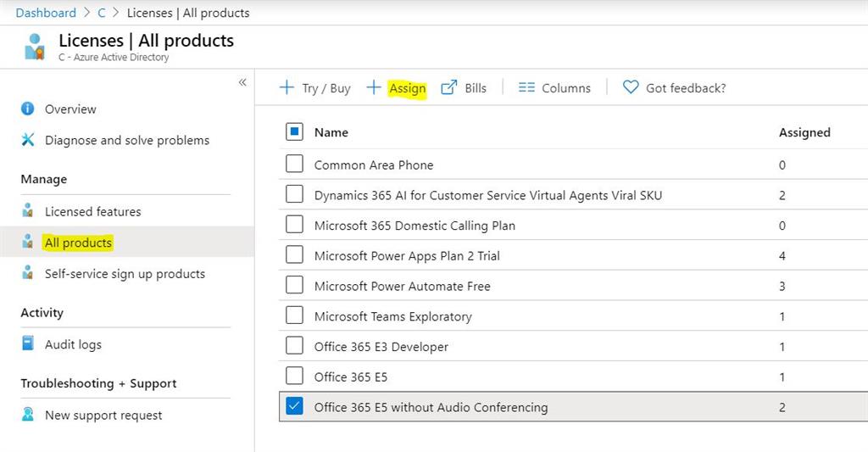Click the Columns list icon

526,87
